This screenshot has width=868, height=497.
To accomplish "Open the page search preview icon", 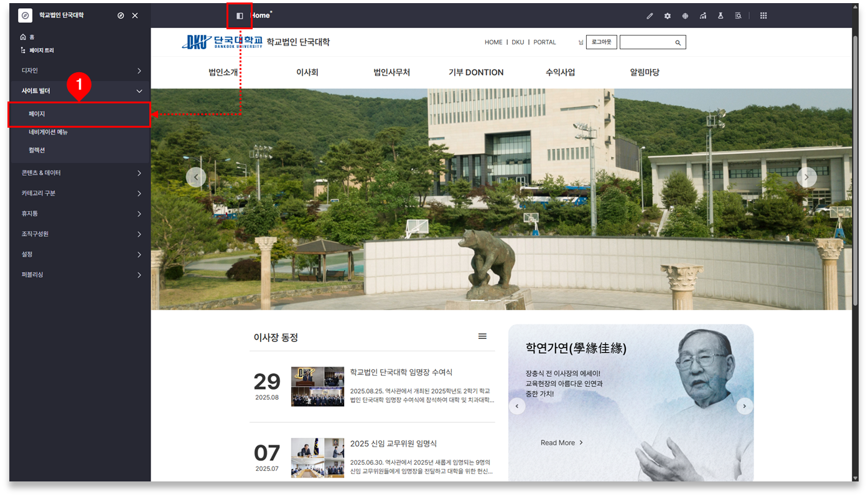I will pyautogui.click(x=738, y=16).
